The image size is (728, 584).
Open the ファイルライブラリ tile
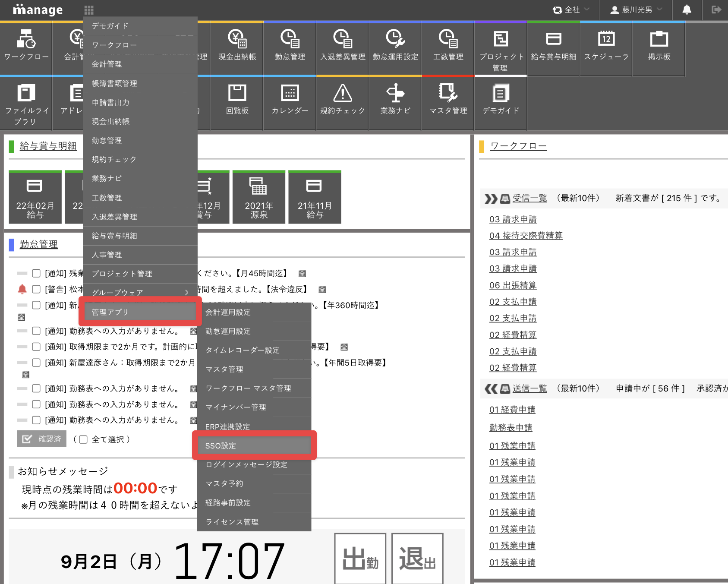click(x=26, y=104)
